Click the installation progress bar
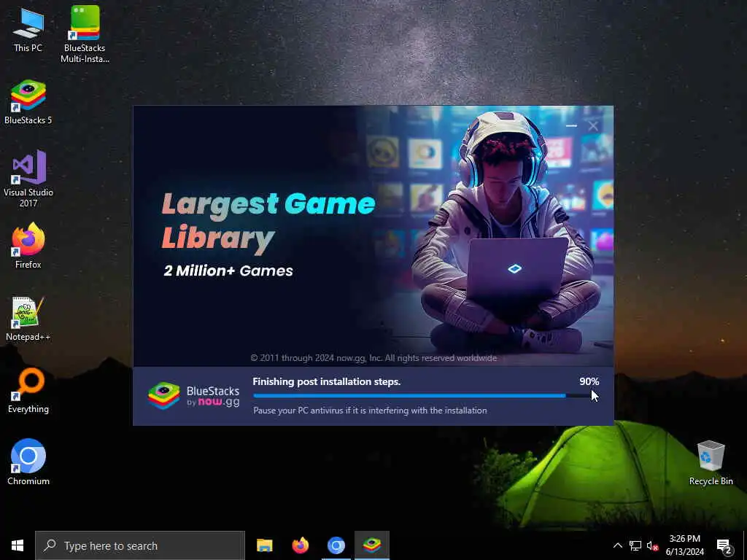The width and height of the screenshot is (747, 560). pos(426,396)
